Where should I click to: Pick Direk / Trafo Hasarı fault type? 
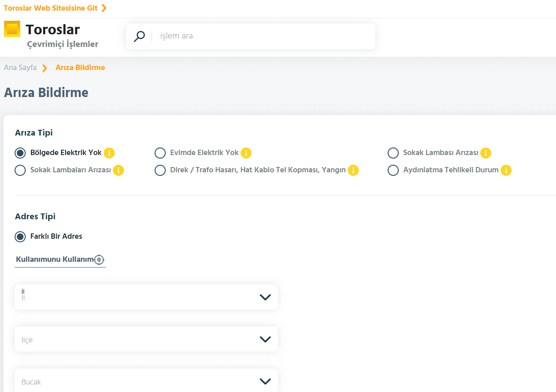tap(160, 171)
